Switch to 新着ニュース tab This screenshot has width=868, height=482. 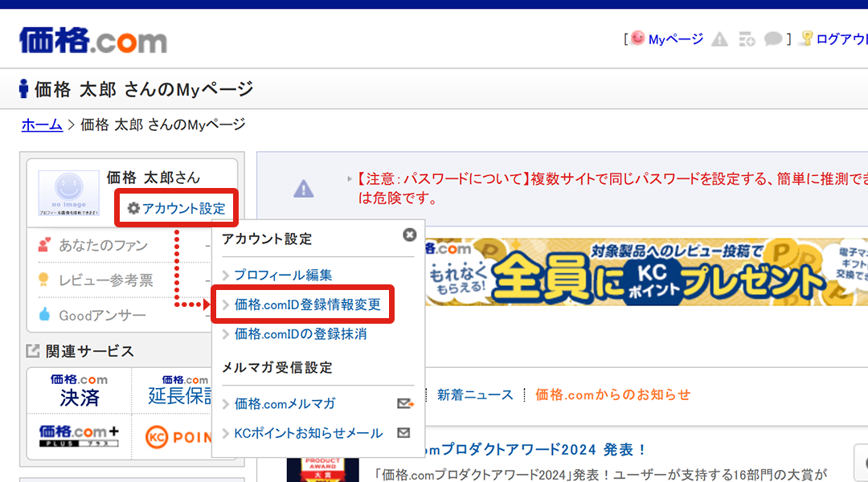click(x=475, y=394)
